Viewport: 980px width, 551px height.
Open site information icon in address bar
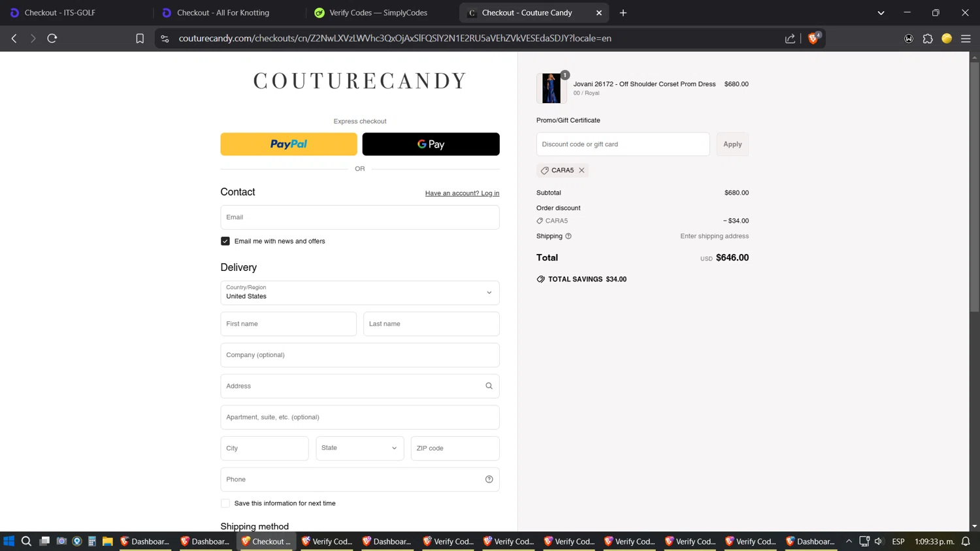tap(165, 39)
